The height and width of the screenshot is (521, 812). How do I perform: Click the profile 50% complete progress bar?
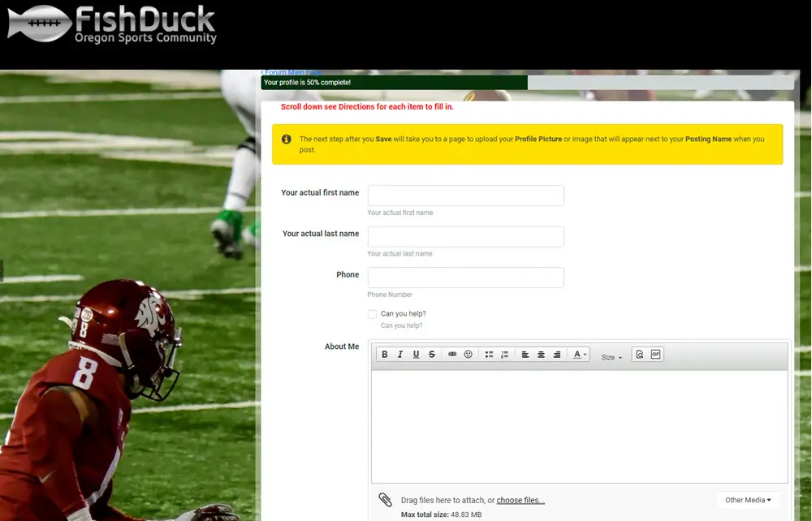pyautogui.click(x=393, y=82)
